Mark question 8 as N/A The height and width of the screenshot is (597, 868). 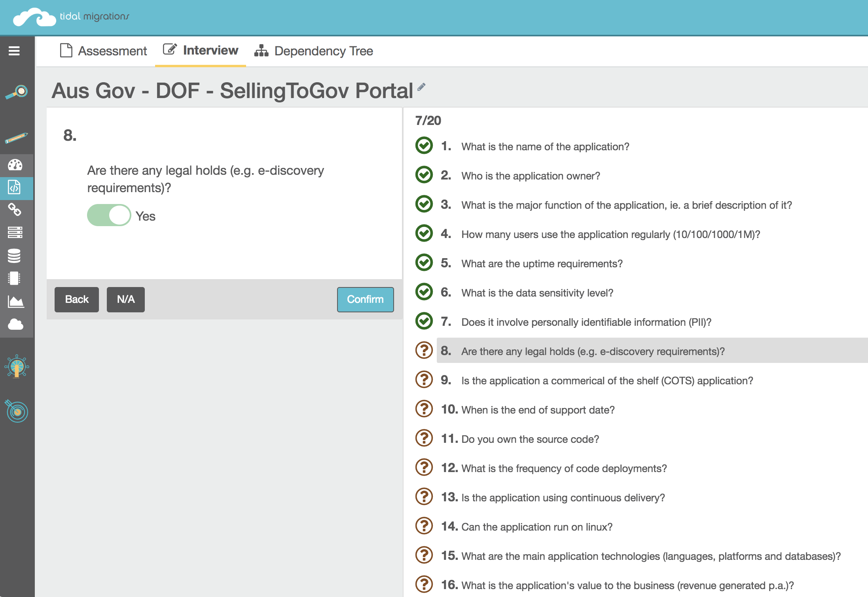(126, 300)
